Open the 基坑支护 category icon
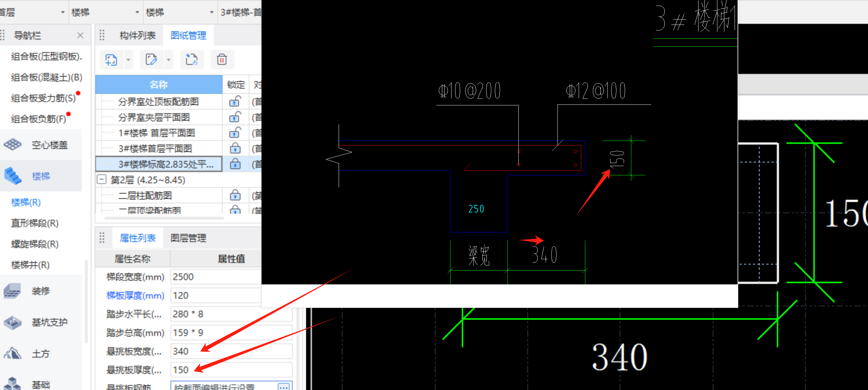868x390 pixels. click(13, 322)
